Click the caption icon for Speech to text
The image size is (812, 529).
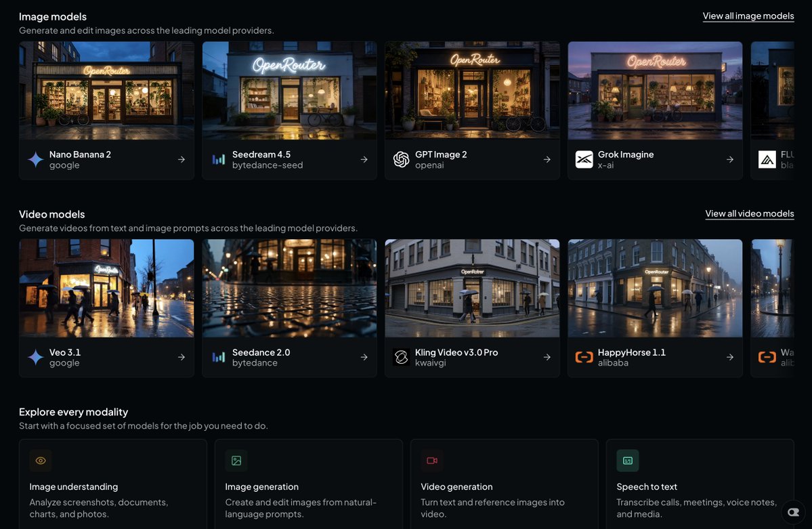628,461
